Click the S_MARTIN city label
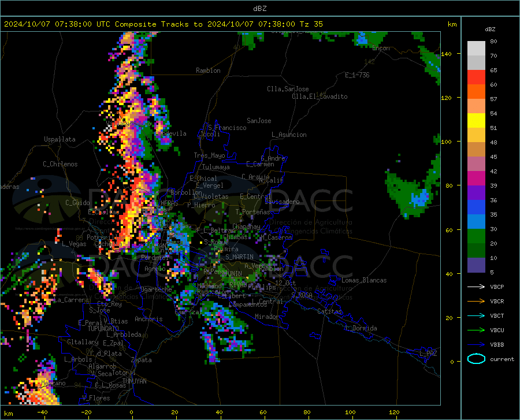Image resolution: width=520 pixels, height=420 pixels. pyautogui.click(x=239, y=257)
